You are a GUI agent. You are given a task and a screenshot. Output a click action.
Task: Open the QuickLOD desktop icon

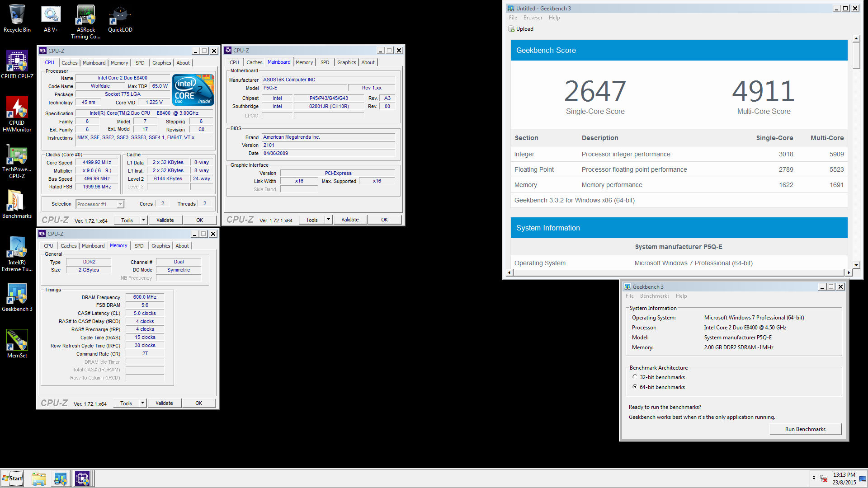(x=120, y=19)
